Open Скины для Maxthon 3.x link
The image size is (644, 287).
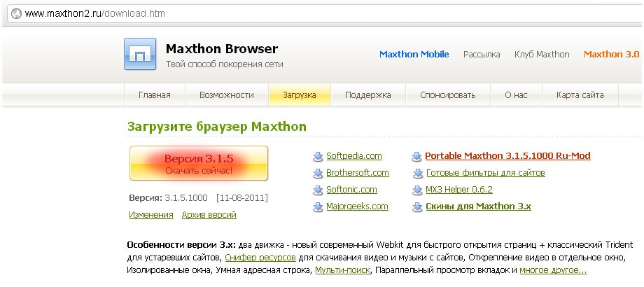(x=479, y=206)
